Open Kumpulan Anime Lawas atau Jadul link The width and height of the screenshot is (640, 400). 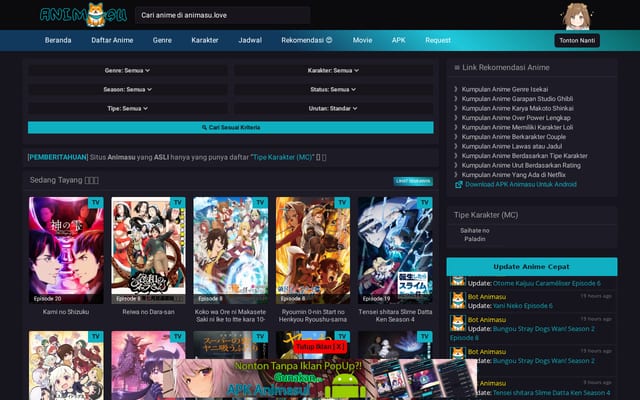tap(512, 146)
